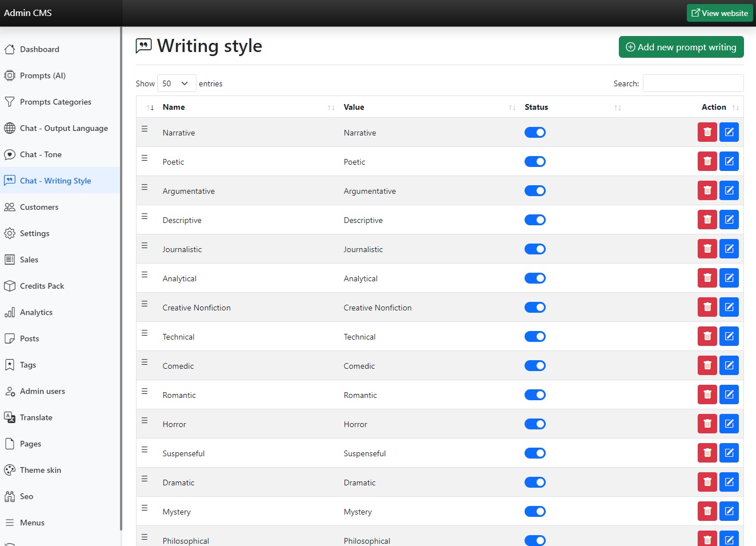This screenshot has width=756, height=546.
Task: Open edit icon for Technical row
Action: pyautogui.click(x=729, y=336)
